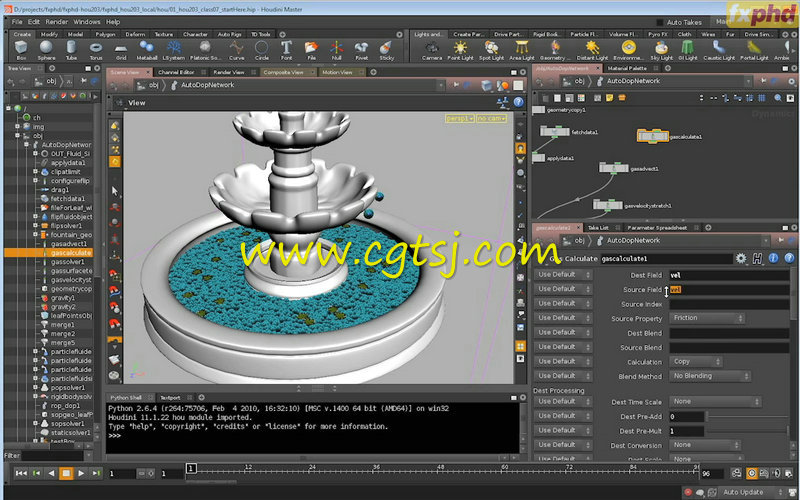800x500 pixels.
Task: Open the persp1 viewport menu
Action: pos(459,118)
